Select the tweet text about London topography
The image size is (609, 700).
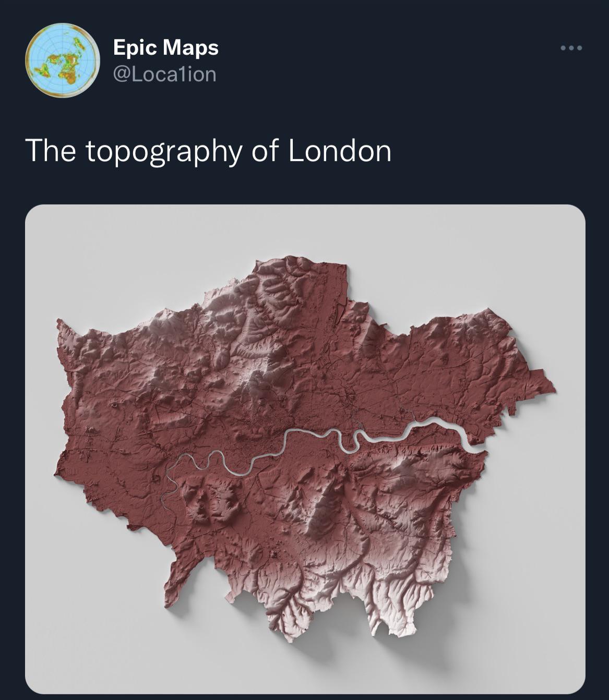tap(209, 151)
